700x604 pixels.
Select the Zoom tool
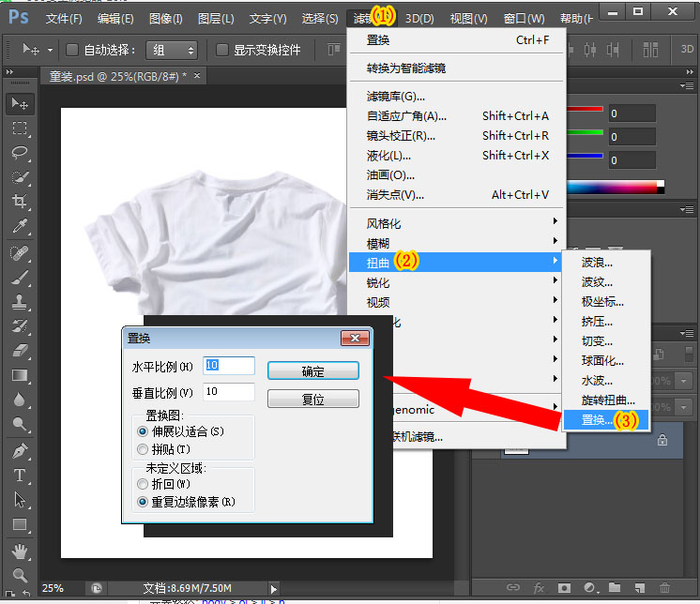click(20, 576)
